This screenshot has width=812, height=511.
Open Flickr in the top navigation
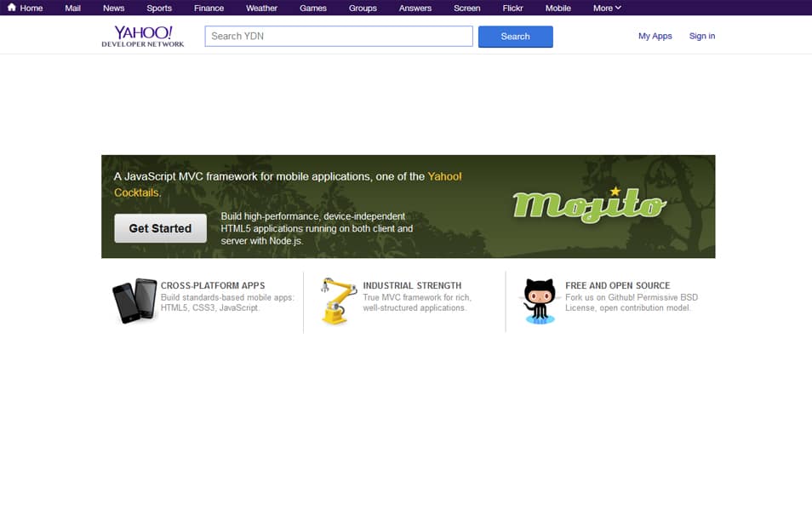(x=512, y=8)
